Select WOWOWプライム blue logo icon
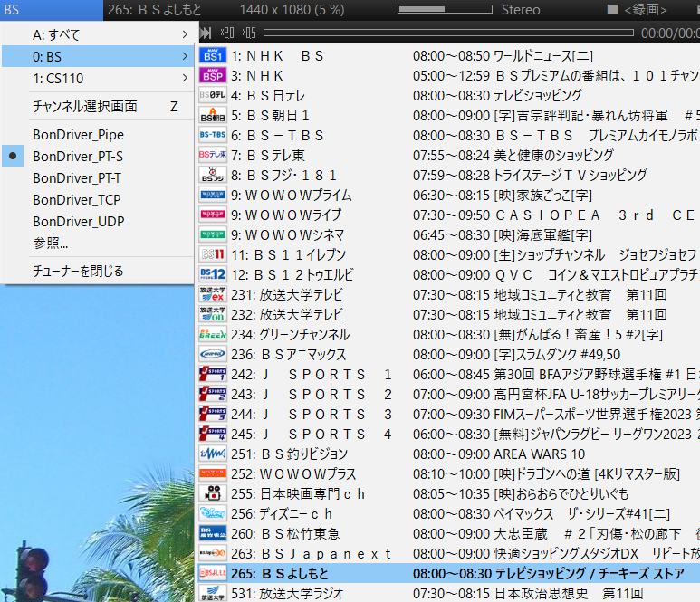This screenshot has width=700, height=602. (x=213, y=195)
